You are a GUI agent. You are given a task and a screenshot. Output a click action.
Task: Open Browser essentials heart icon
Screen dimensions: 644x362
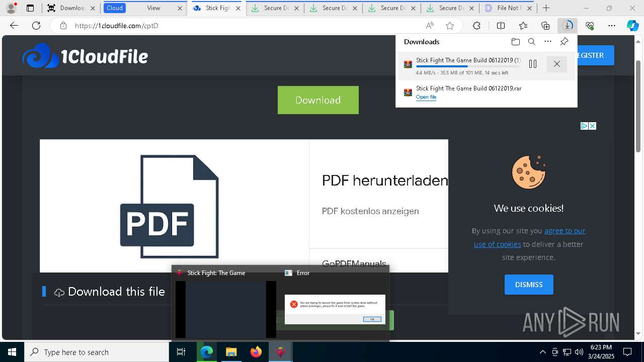(590, 26)
